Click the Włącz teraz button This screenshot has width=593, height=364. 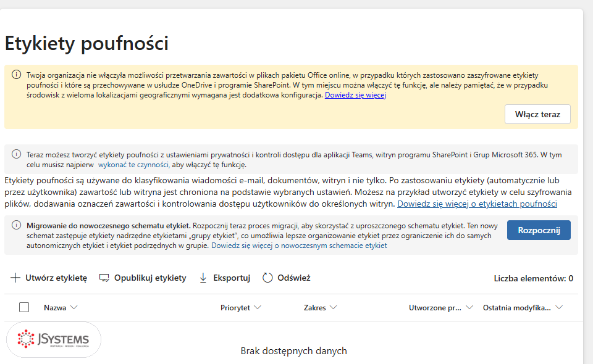click(537, 114)
